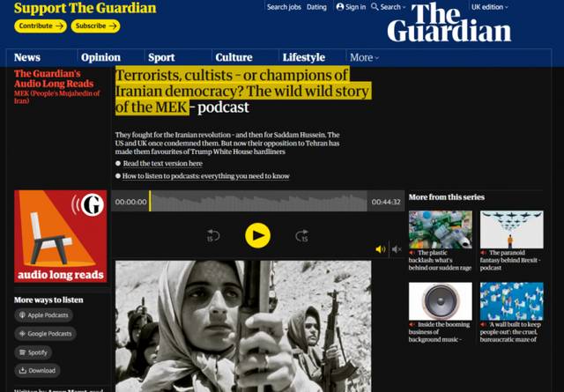Expand the UK edition selector
This screenshot has width=564, height=392.
pos(490,7)
